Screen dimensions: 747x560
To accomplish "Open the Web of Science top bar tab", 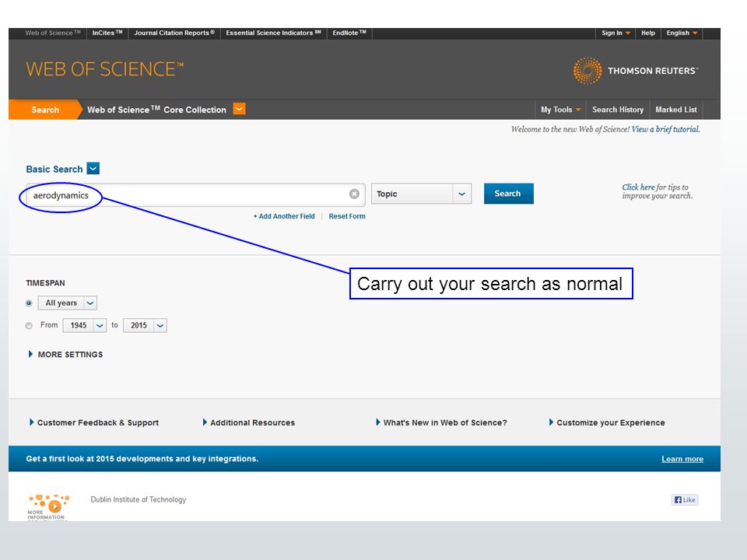I will pos(53,33).
